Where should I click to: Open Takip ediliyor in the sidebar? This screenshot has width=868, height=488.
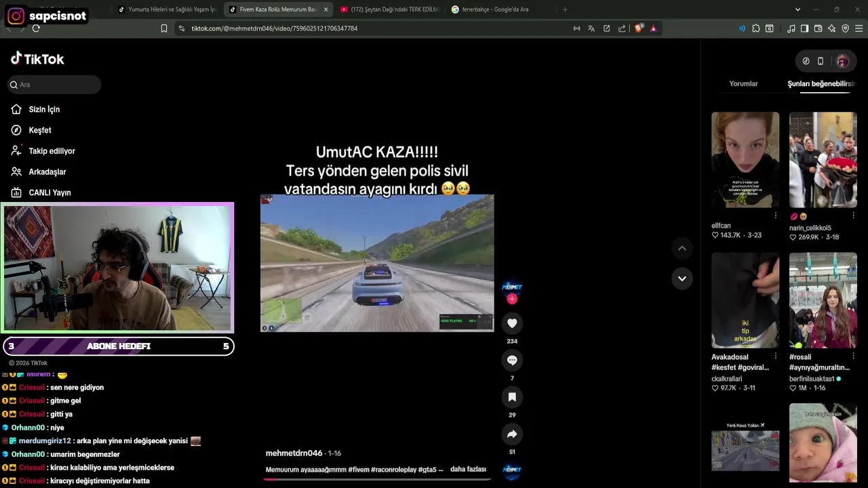(52, 151)
